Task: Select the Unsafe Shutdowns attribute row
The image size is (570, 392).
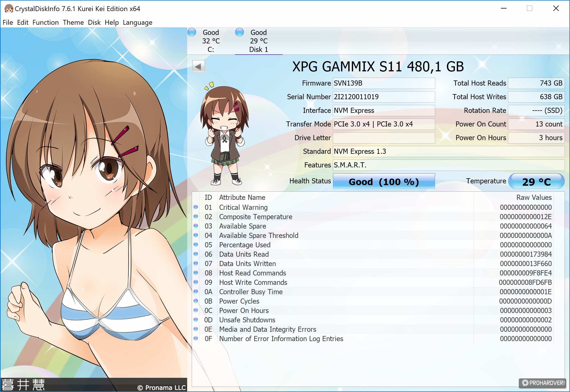Action: click(x=373, y=320)
